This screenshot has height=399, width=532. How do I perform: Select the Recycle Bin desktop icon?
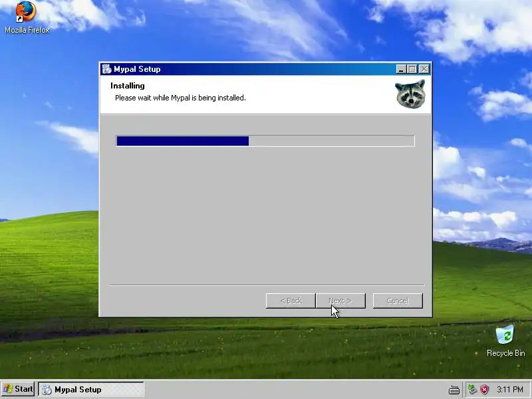click(x=505, y=341)
